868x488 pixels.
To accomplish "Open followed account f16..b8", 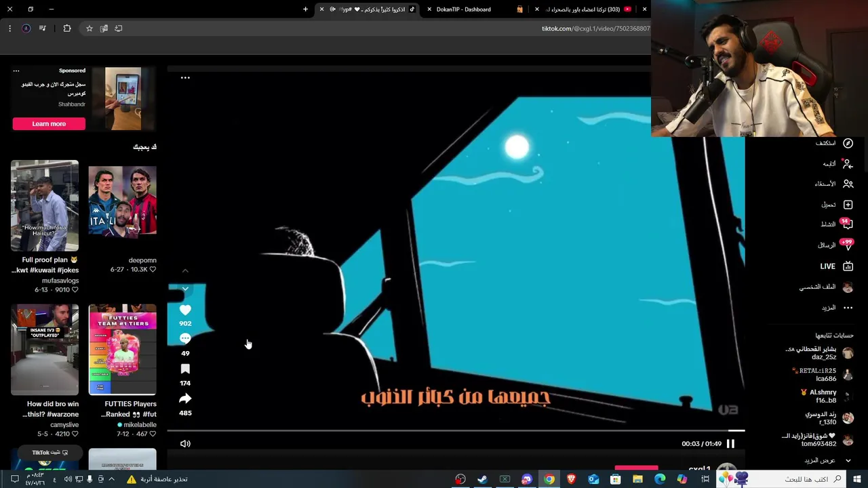I will coord(826,396).
